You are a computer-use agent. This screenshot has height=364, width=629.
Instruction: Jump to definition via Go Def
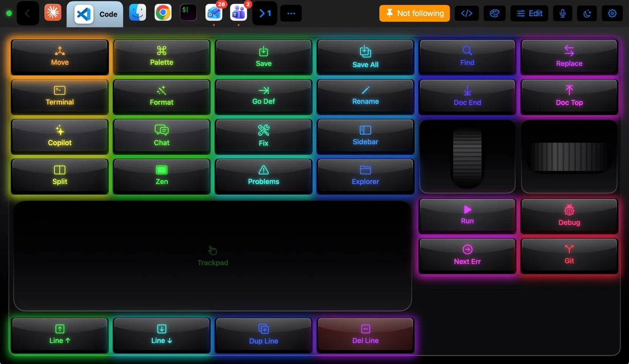(x=263, y=97)
